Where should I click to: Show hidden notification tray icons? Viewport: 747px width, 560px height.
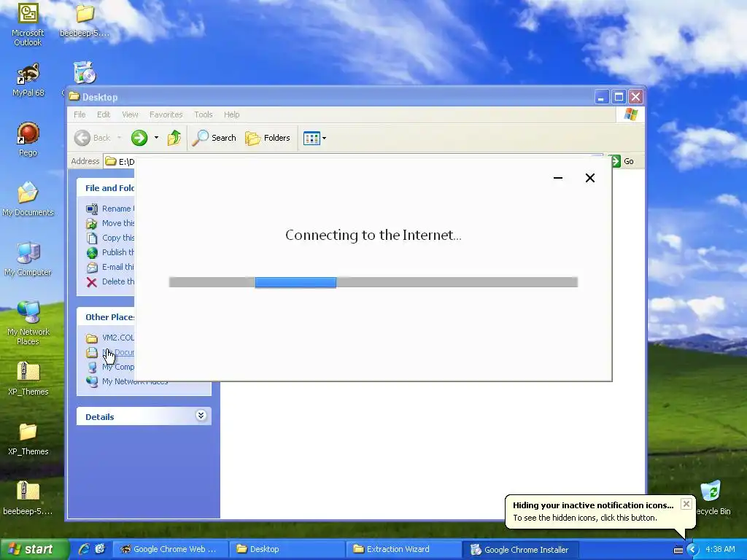[693, 550]
